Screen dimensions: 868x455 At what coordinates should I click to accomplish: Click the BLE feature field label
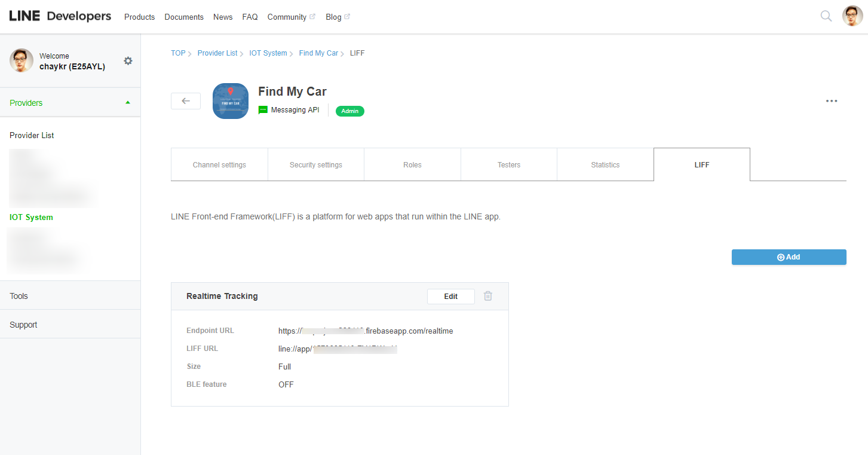[x=207, y=384]
